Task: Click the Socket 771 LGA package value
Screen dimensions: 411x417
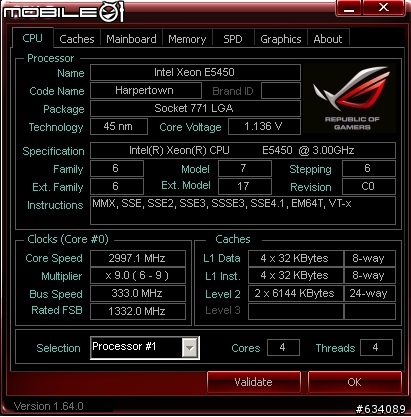Action: click(195, 108)
